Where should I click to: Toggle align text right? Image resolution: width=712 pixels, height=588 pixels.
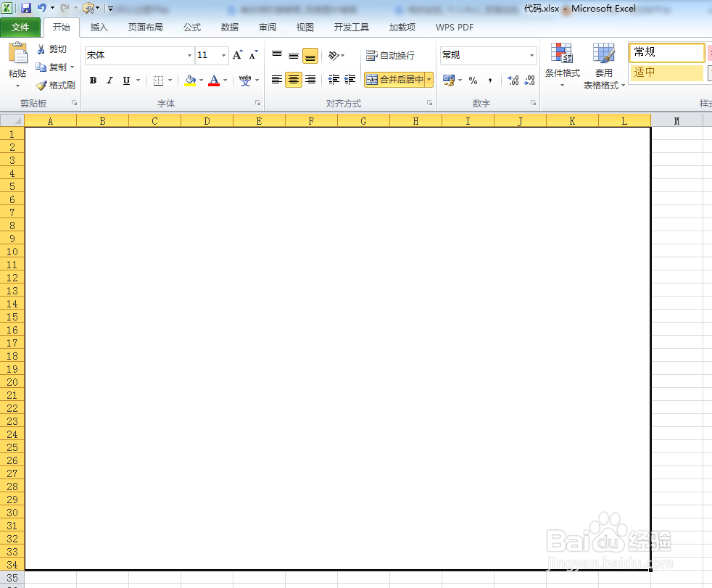[310, 80]
